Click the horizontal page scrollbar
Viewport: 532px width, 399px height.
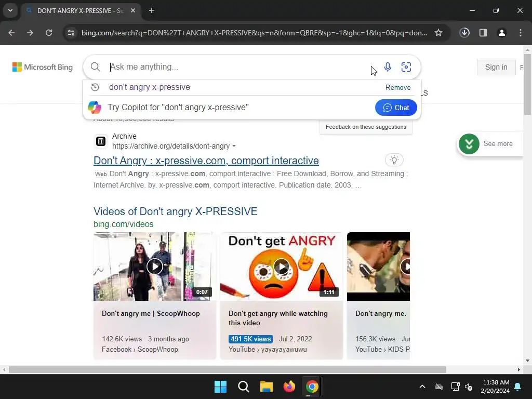(x=228, y=369)
